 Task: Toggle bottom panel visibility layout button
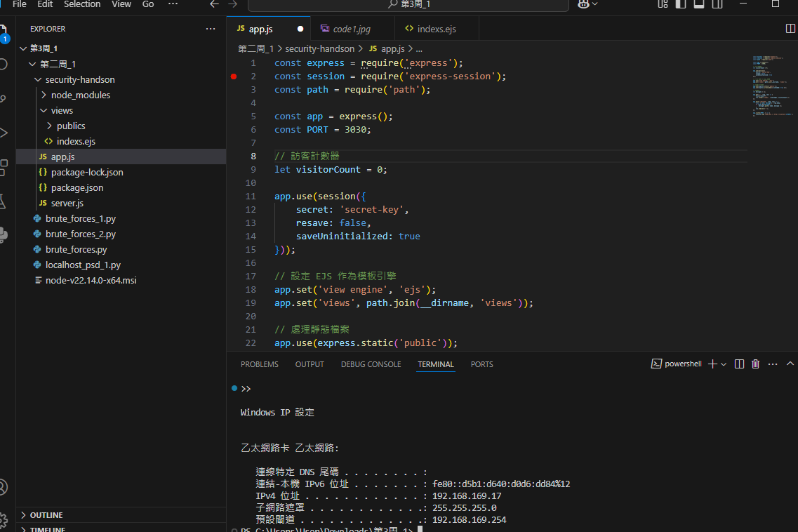[x=698, y=4]
